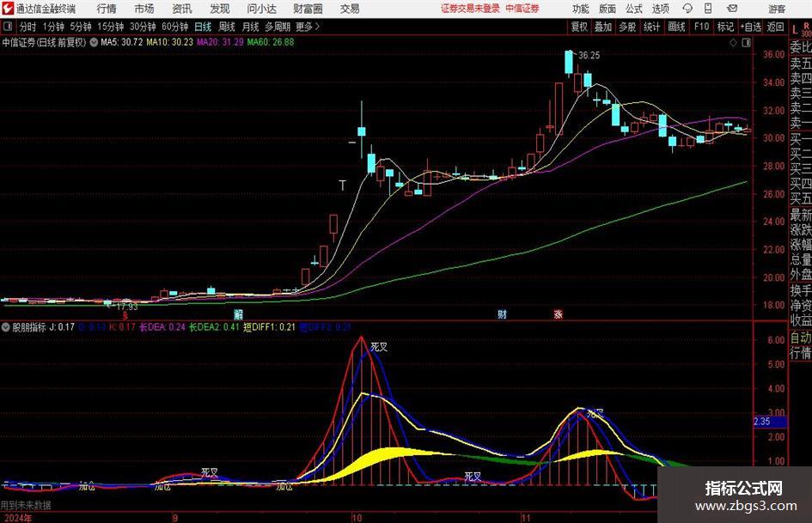Select the 日线 daily period
The width and height of the screenshot is (812, 523).
(x=203, y=27)
